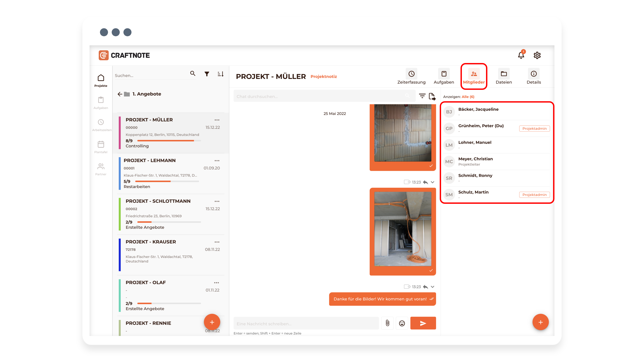Click progress bar of PROJEKT - SCHLOTTMANN
The image size is (644, 362).
(x=169, y=222)
